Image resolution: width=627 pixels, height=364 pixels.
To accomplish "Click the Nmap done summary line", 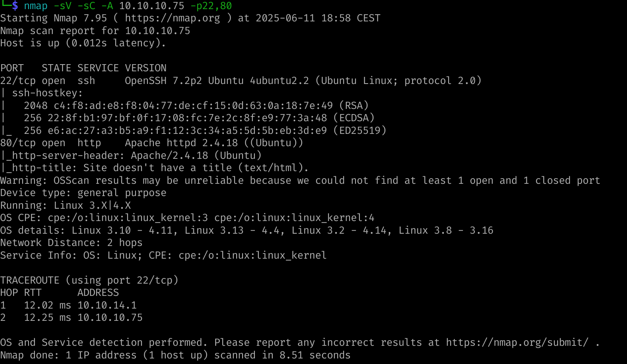I will [x=175, y=355].
